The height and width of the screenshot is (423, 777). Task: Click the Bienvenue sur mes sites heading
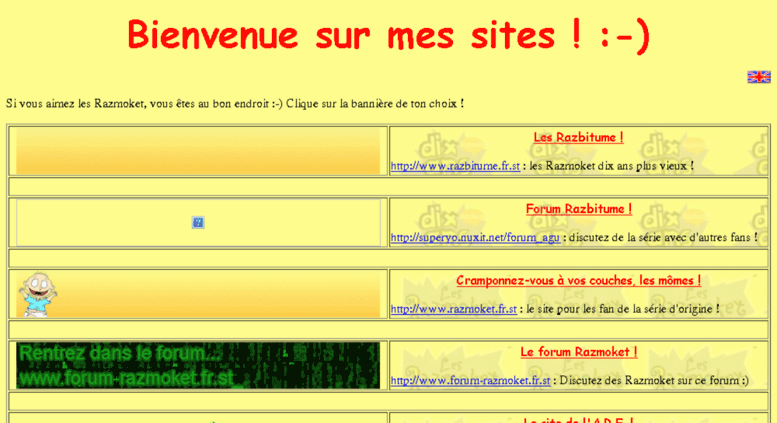[x=388, y=35]
